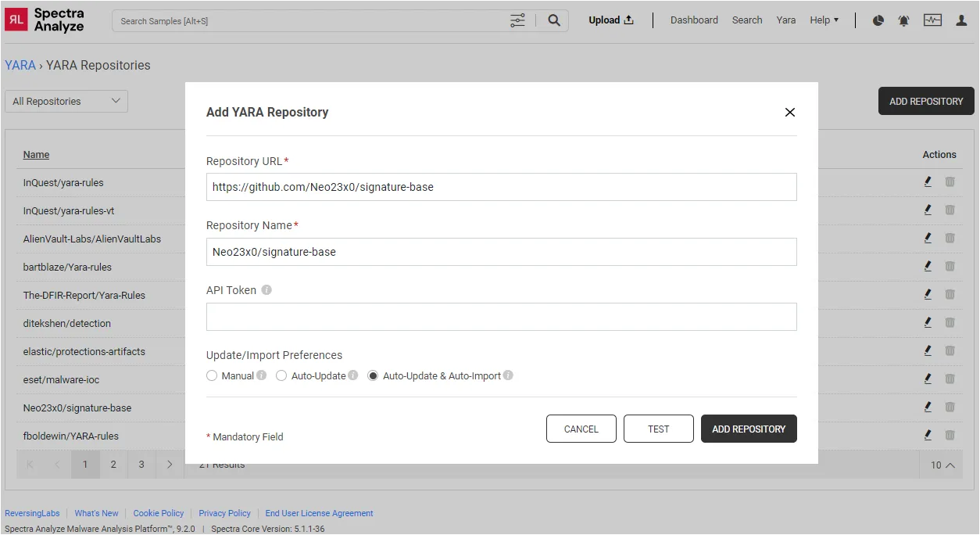Edit the elastic/protections-artifacts repository
The image size is (980, 535).
928,351
